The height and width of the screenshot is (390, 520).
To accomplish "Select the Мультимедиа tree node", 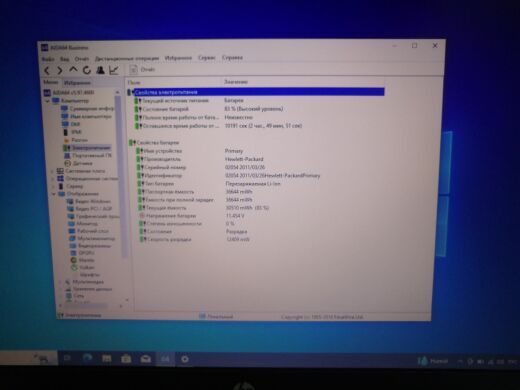I will coord(85,282).
